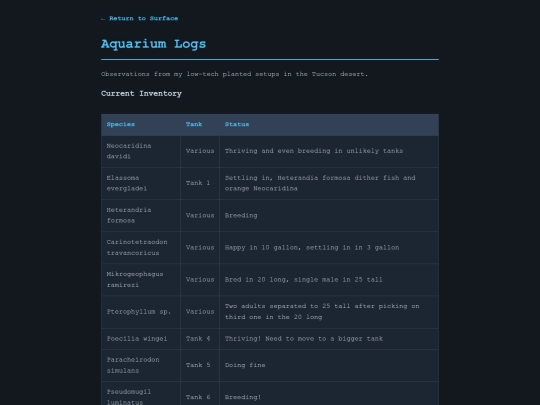Click the 'Bred in 20 long' status cell

(329, 279)
